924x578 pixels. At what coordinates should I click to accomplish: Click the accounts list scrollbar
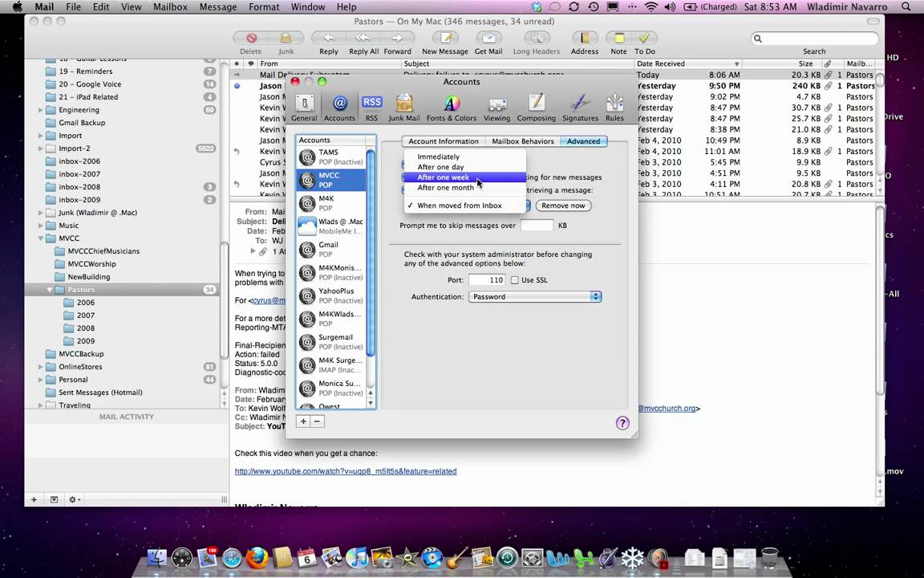pyautogui.click(x=371, y=254)
